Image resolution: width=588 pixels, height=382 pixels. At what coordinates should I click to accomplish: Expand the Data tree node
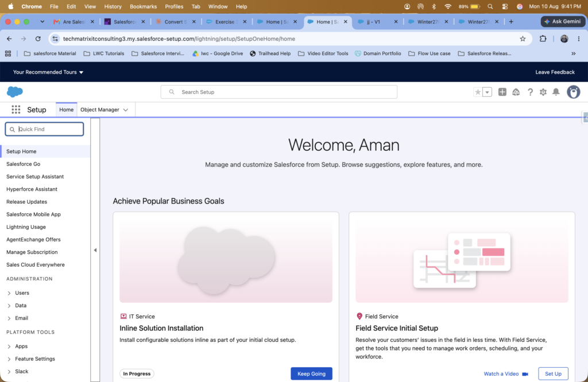[x=9, y=306]
